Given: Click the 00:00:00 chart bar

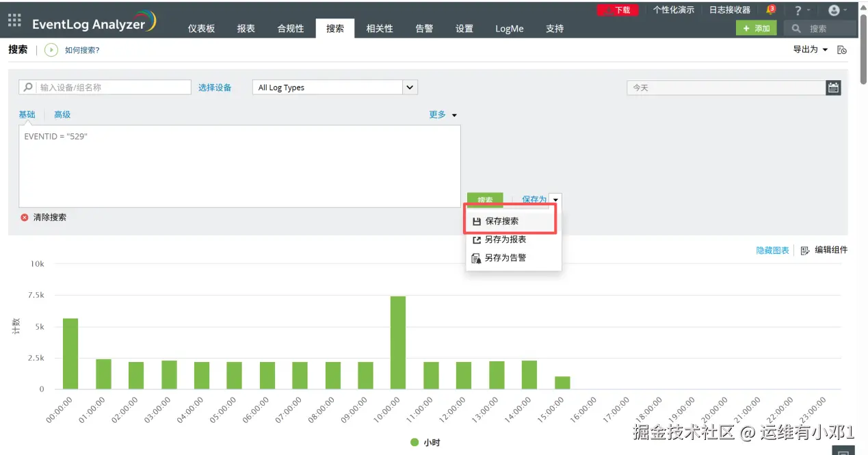Looking at the screenshot, I should point(70,353).
